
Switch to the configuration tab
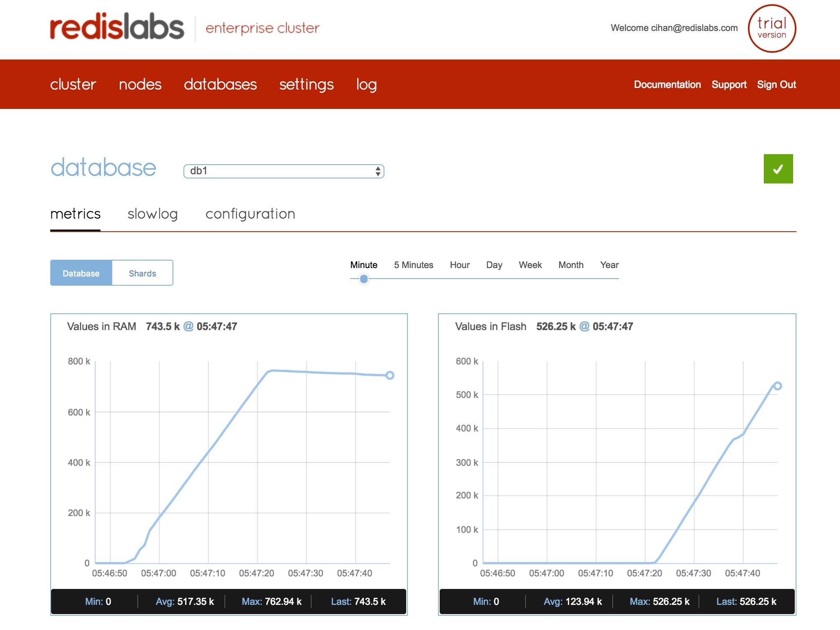coord(250,214)
